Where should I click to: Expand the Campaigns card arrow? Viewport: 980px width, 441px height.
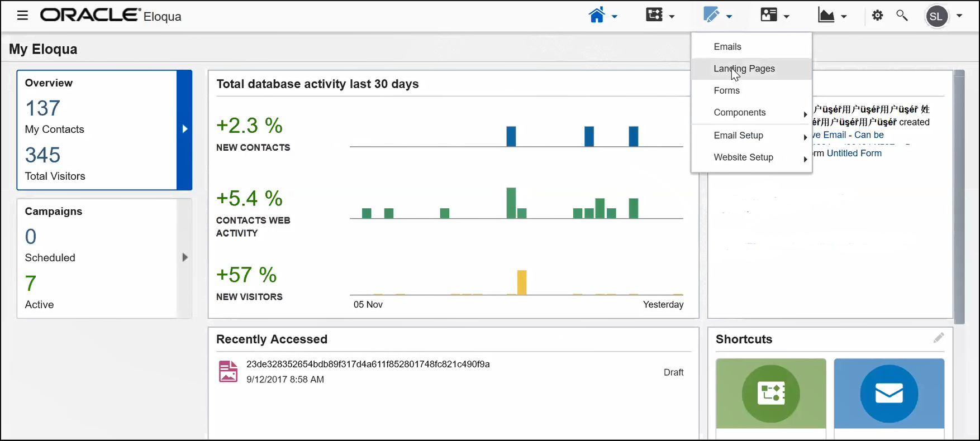[185, 257]
